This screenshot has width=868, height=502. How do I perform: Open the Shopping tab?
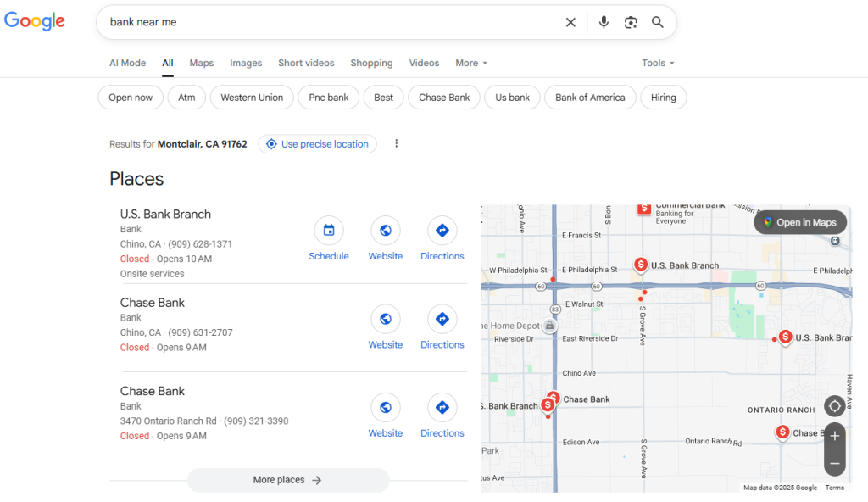[371, 63]
